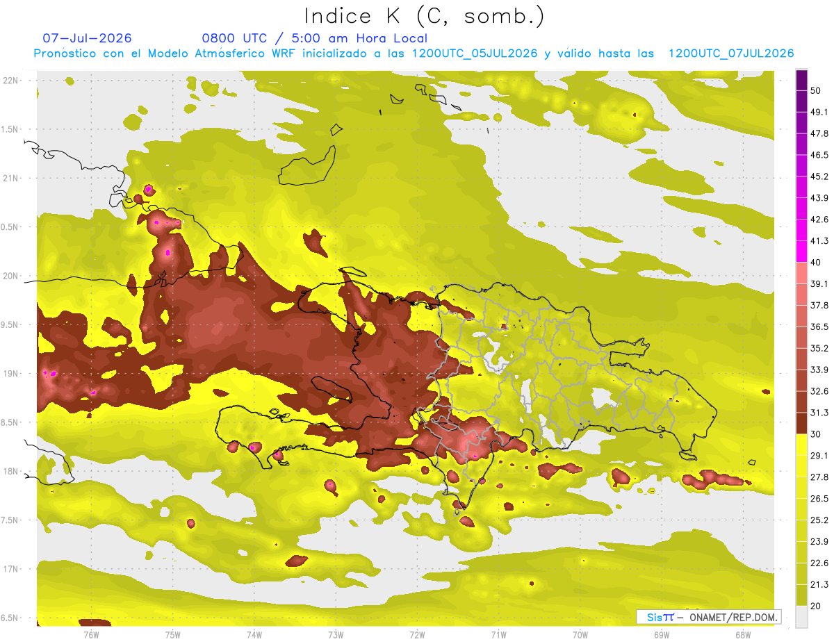Click the "50" value on the color scale

pyautogui.click(x=816, y=91)
